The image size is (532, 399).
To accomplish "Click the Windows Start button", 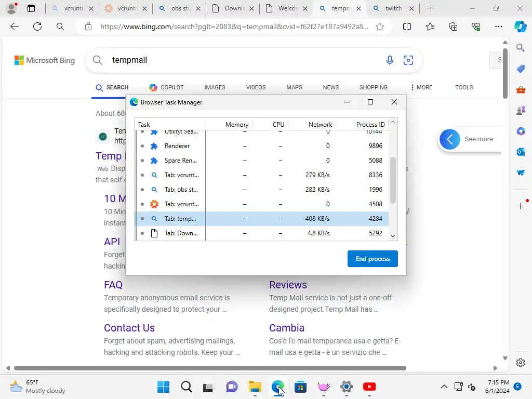I will 164,387.
